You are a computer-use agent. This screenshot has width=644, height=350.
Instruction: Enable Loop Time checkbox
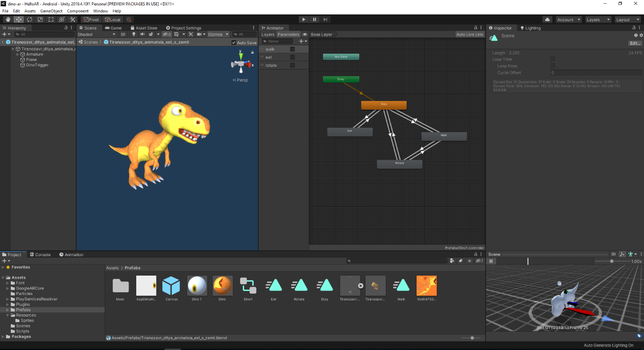tap(553, 59)
